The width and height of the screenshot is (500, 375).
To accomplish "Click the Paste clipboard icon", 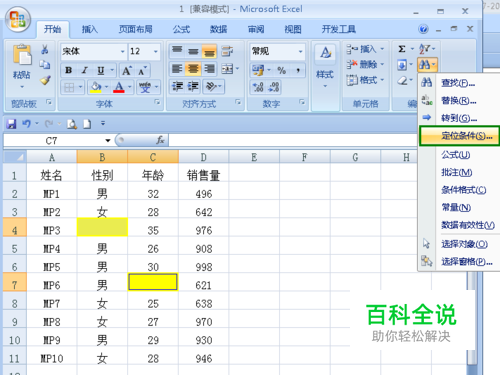I will pyautogui.click(x=22, y=54).
